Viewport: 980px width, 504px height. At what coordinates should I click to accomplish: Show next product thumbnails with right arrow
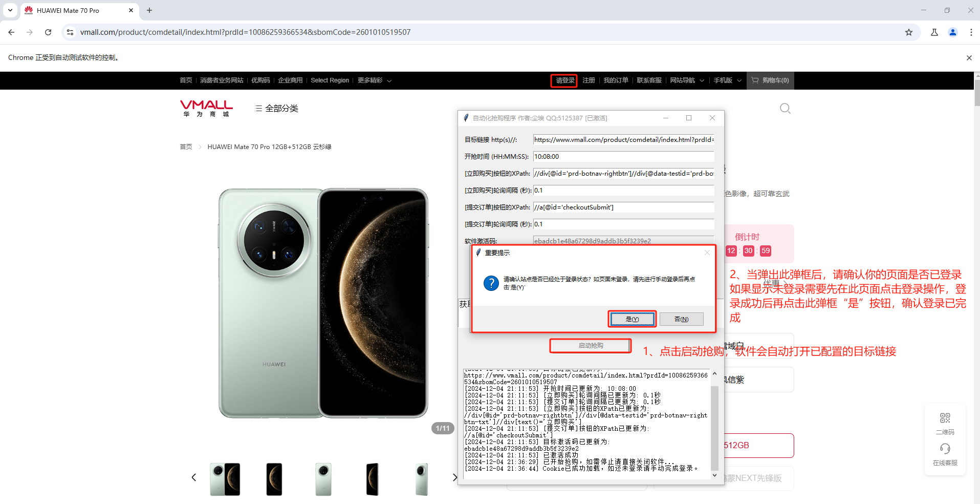pyautogui.click(x=454, y=477)
